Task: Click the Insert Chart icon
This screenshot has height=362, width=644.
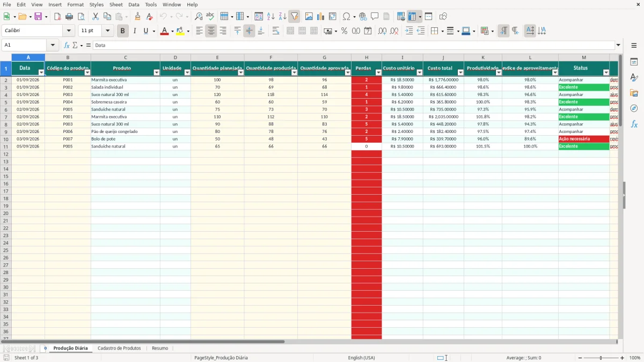Action: [321, 17]
